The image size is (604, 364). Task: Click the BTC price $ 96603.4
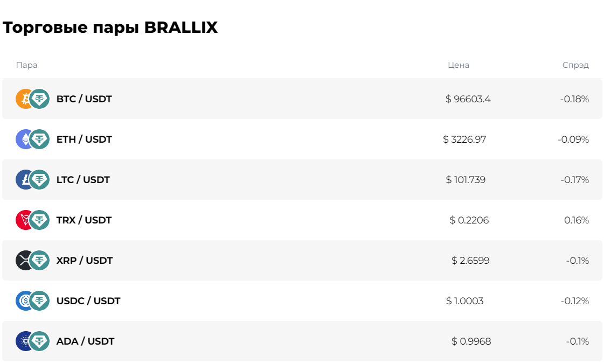pos(468,99)
